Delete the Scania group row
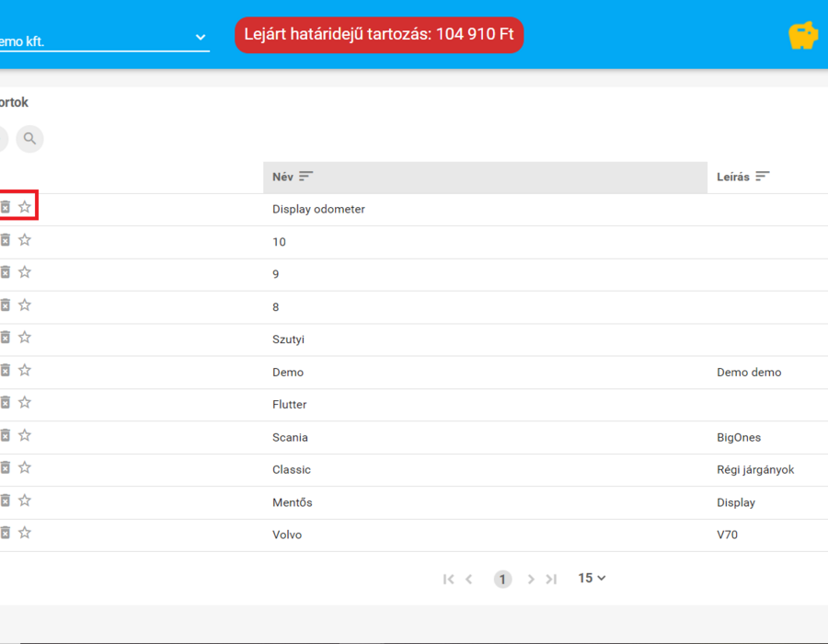Screen dimensions: 828x644 click(x=5, y=435)
